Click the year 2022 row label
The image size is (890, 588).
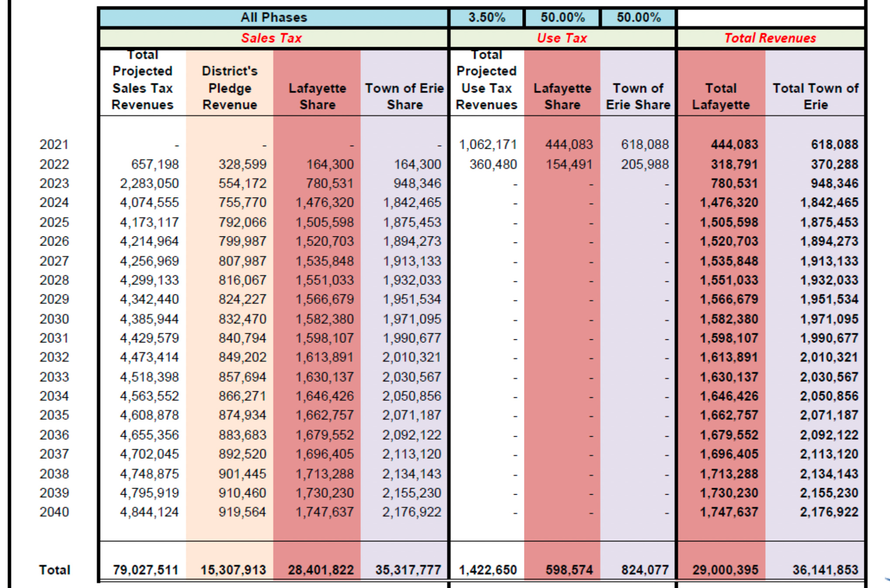(x=54, y=164)
